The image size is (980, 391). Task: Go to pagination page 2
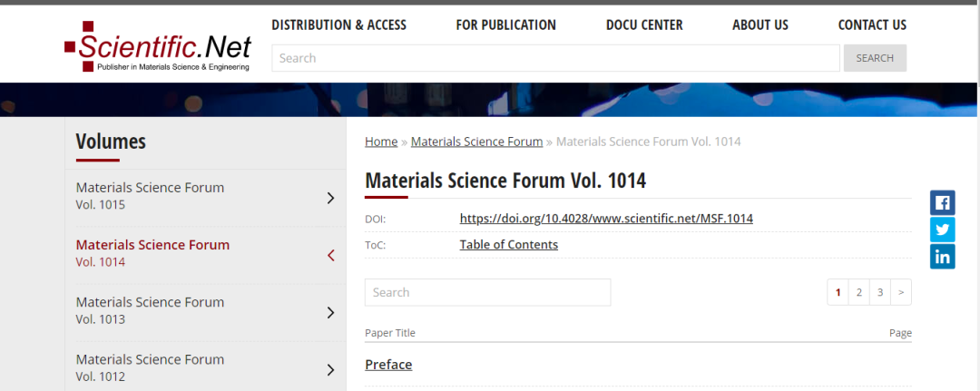pos(859,292)
